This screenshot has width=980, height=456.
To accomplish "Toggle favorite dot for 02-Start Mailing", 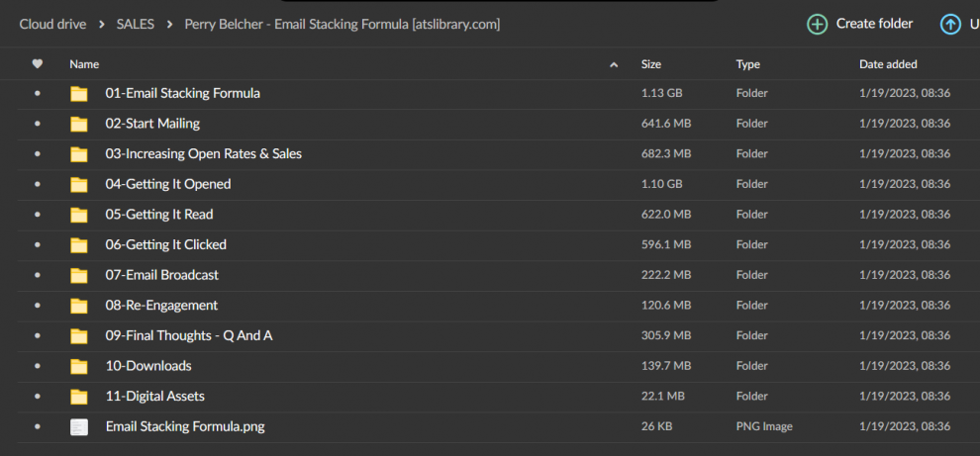I will click(x=38, y=124).
